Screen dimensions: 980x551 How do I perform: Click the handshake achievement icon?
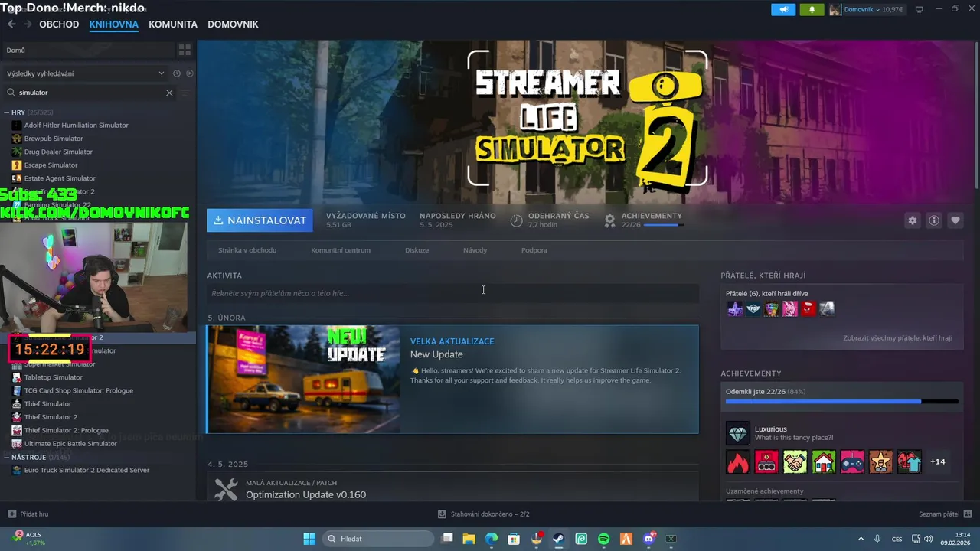coord(795,461)
